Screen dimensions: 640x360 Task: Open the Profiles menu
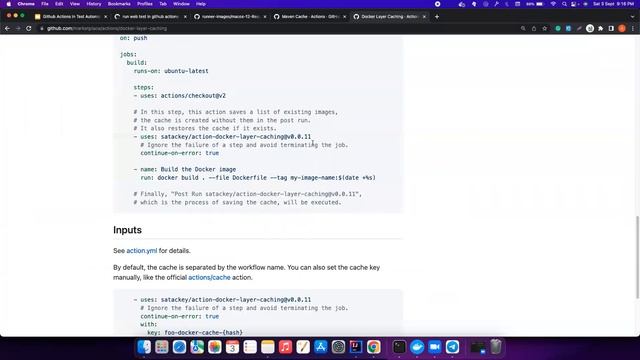click(x=144, y=4)
